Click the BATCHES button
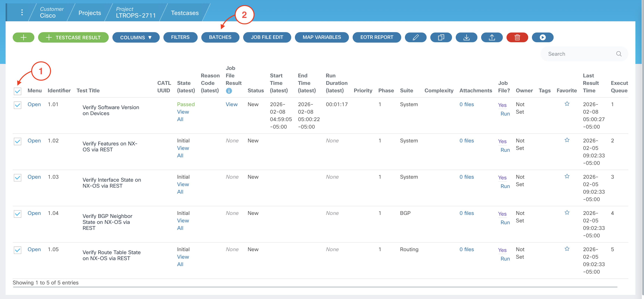The height and width of the screenshot is (299, 644). click(x=220, y=38)
